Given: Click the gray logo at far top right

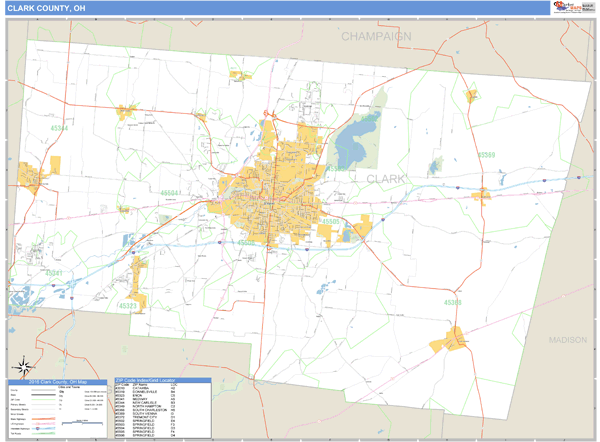Looking at the screenshot, I should pos(588,8).
